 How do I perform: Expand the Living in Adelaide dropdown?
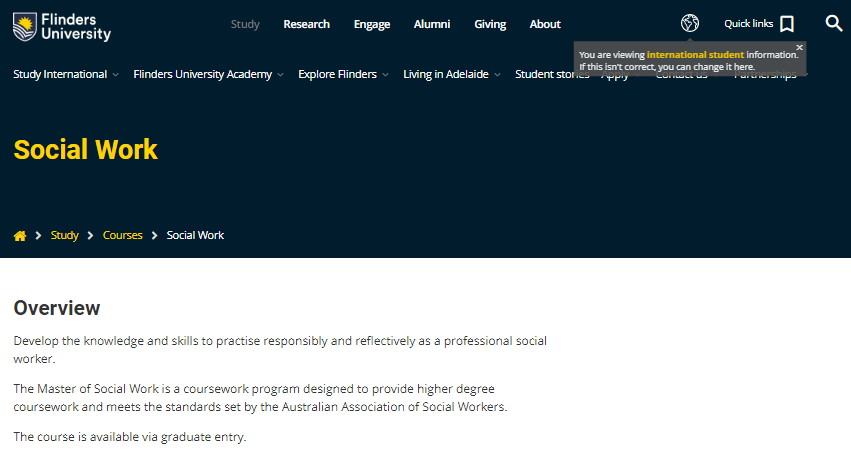(x=452, y=74)
